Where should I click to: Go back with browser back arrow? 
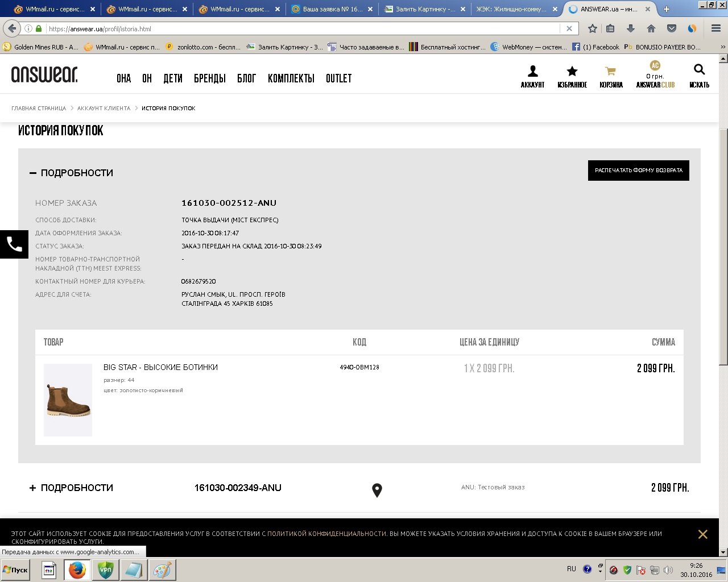click(12, 28)
